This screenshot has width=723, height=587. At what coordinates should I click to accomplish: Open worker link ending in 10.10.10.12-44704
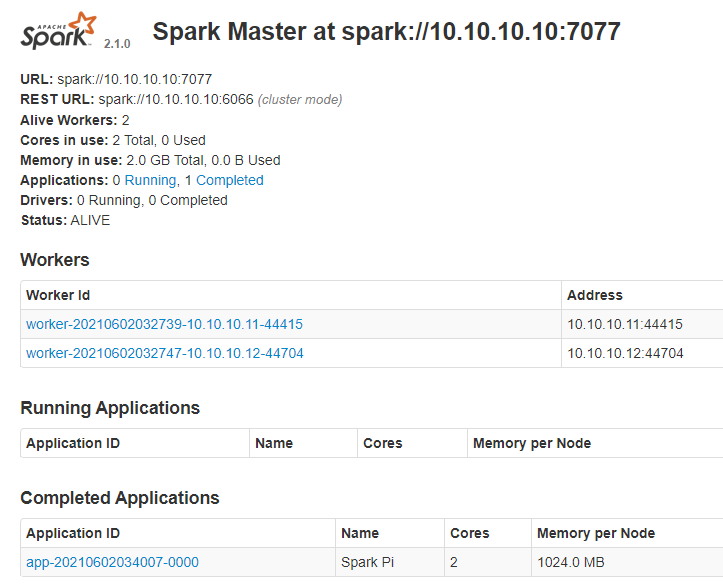[x=165, y=353]
